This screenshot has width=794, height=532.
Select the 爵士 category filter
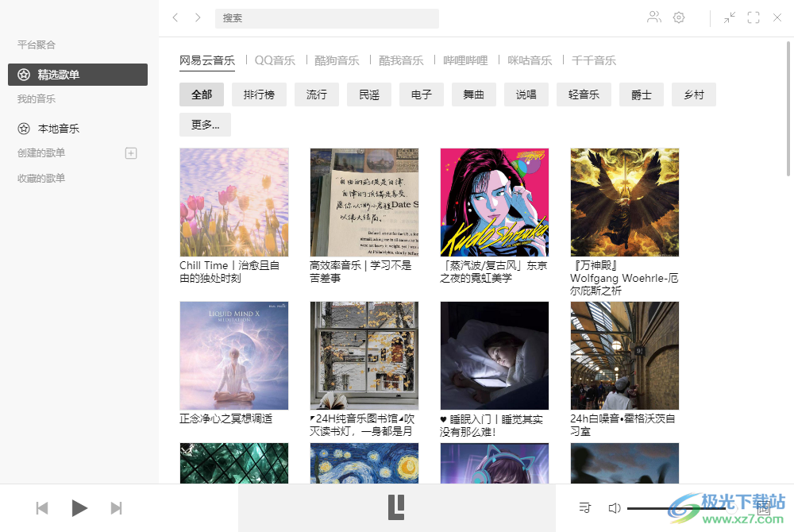tap(641, 94)
